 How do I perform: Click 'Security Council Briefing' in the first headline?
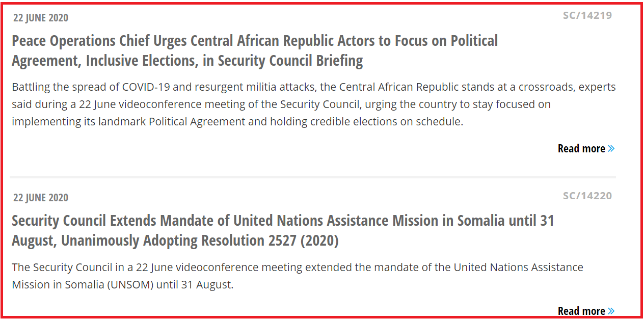[290, 61]
